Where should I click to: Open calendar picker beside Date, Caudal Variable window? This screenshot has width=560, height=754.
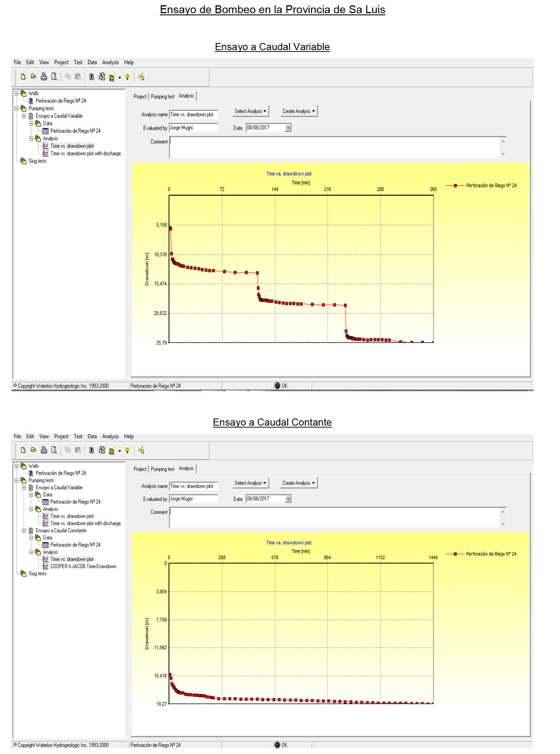point(288,128)
